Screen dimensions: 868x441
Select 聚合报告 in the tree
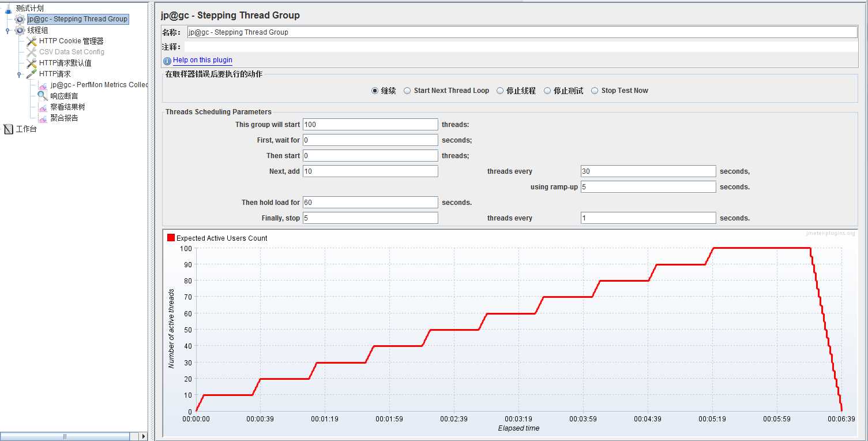[64, 118]
